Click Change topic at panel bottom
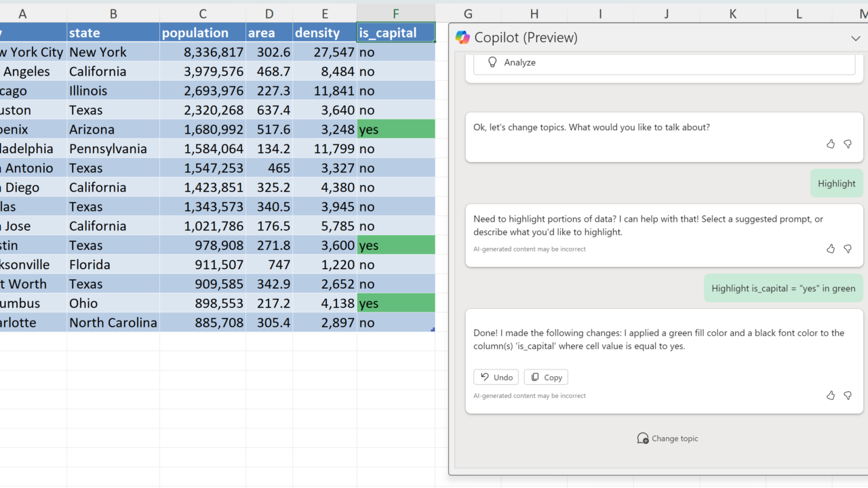Viewport: 868px width, 488px height. click(x=667, y=439)
